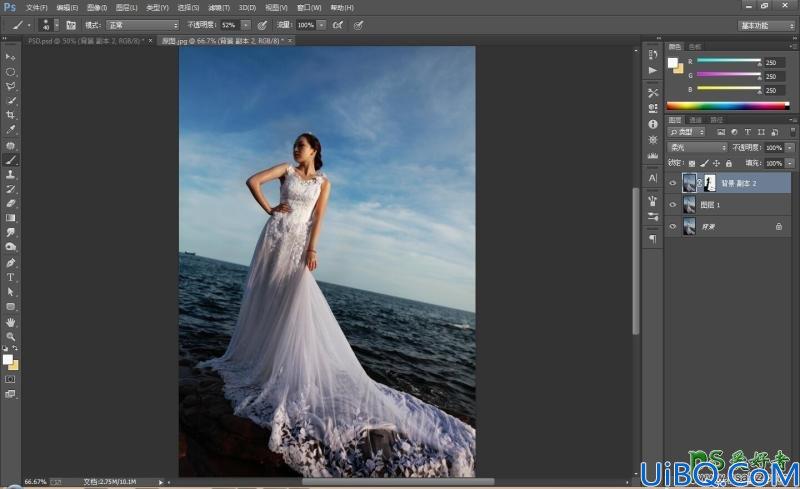Toggle lock all padlock in Layers panel
Viewport: 800px width, 489px height.
729,163
